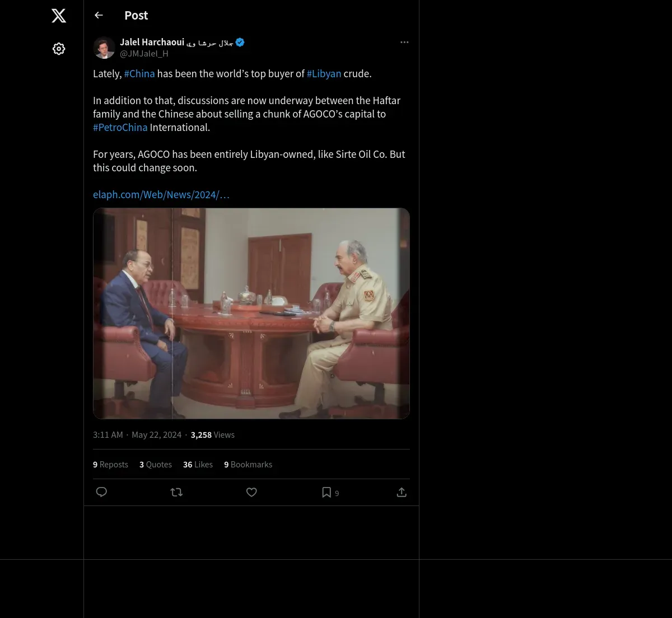View the 3 Quotes list
This screenshot has height=618, width=672.
click(156, 465)
